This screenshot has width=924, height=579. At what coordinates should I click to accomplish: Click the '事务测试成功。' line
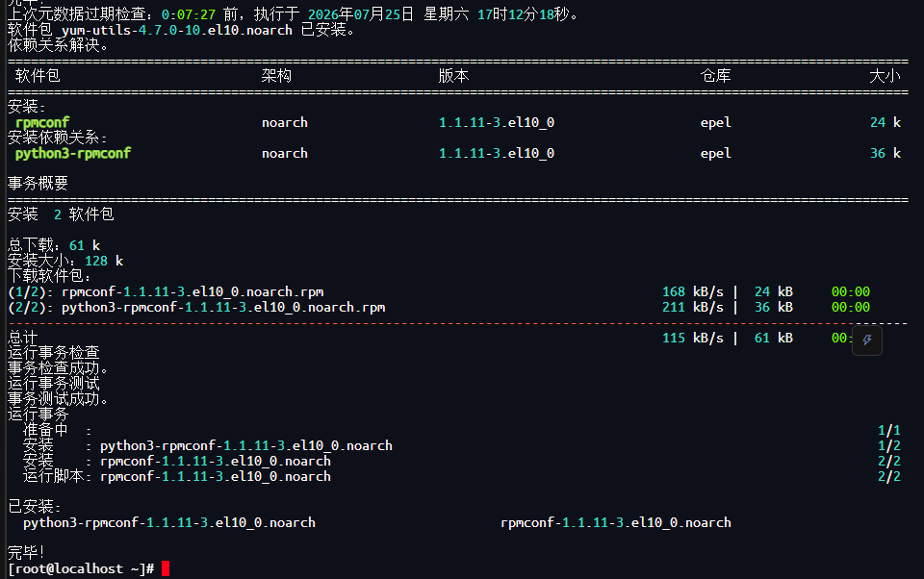tap(58, 399)
